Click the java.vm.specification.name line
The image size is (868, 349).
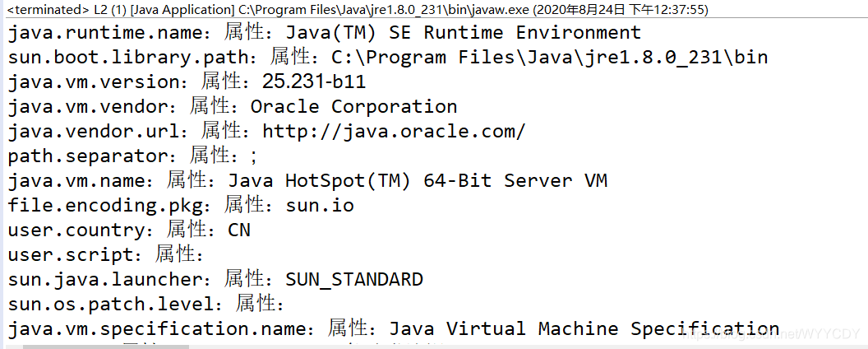pos(393,328)
